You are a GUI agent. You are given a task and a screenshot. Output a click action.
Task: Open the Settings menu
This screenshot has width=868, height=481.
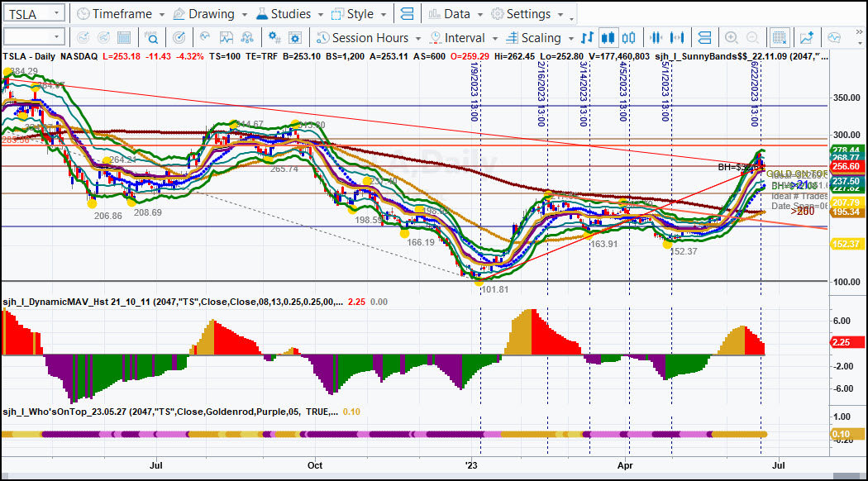click(527, 14)
